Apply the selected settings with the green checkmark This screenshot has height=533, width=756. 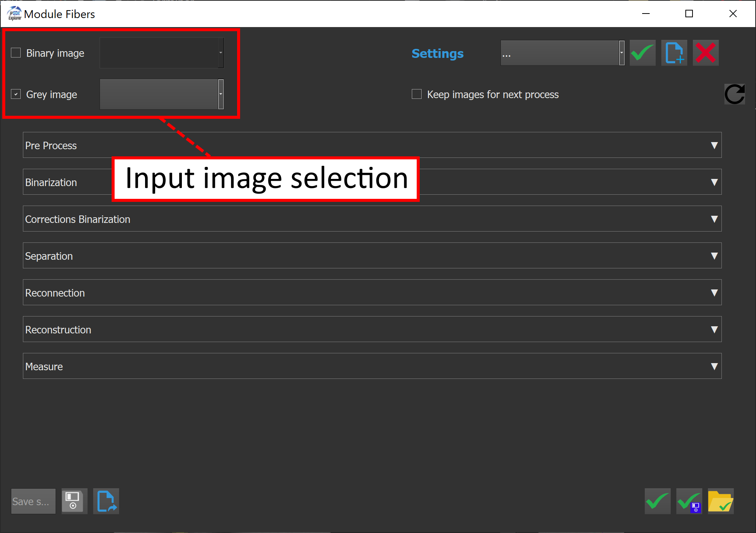[643, 53]
